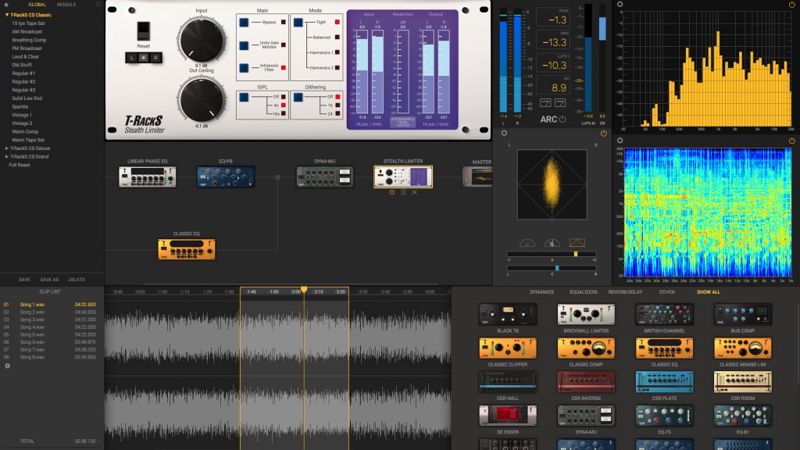Viewport: 800px width, 450px height.
Task: Add CSR Room reverb from the browser
Action: click(x=742, y=382)
